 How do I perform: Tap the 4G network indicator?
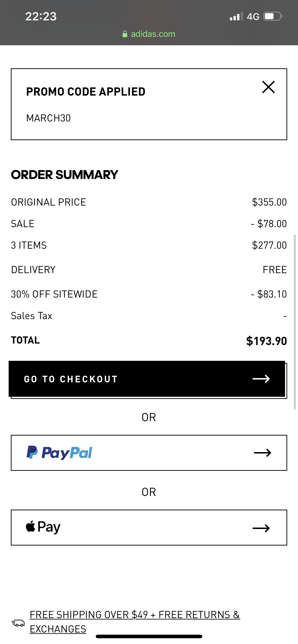253,17
